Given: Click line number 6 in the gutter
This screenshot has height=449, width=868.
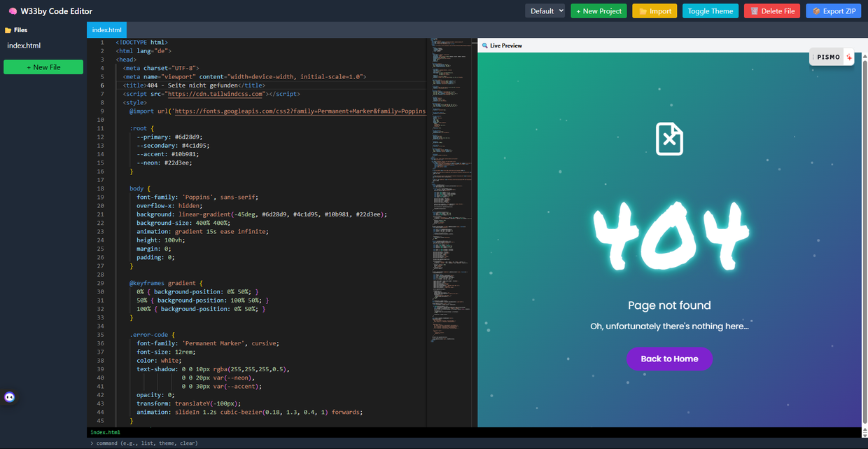Looking at the screenshot, I should (x=102, y=85).
